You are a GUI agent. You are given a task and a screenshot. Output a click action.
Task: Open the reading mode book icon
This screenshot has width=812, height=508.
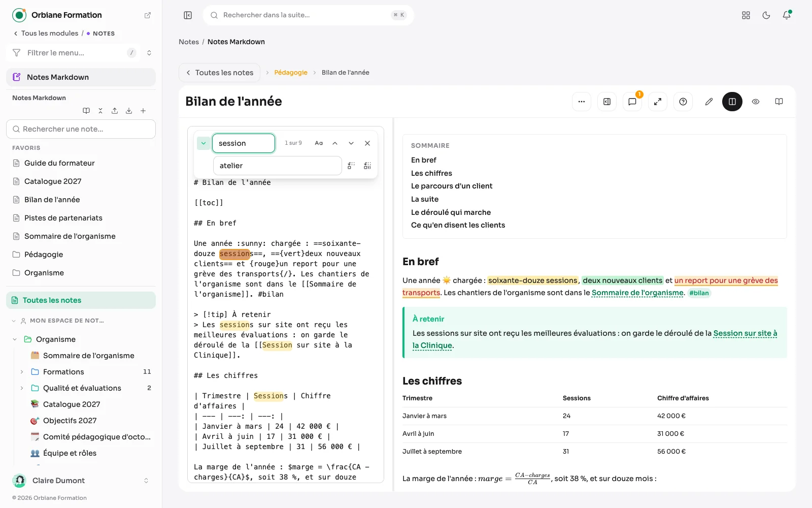click(779, 102)
